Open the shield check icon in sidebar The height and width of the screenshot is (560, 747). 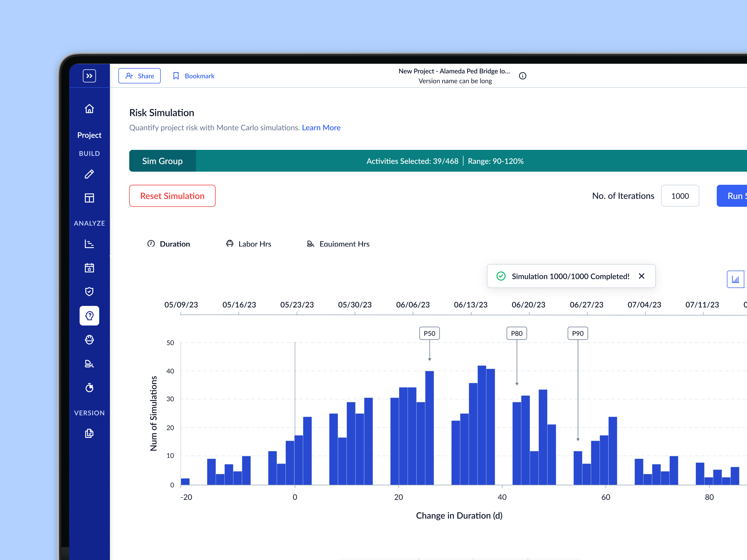coord(89,292)
